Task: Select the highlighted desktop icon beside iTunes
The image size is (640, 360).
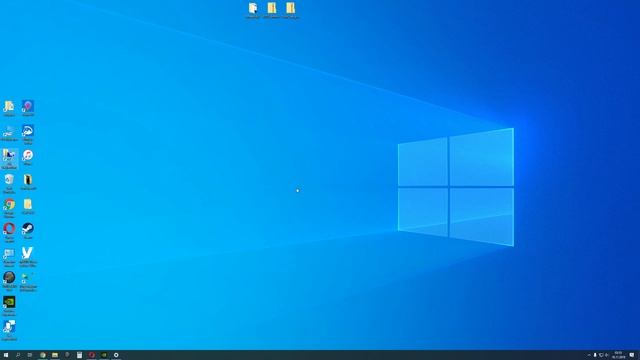Action: pyautogui.click(x=9, y=159)
